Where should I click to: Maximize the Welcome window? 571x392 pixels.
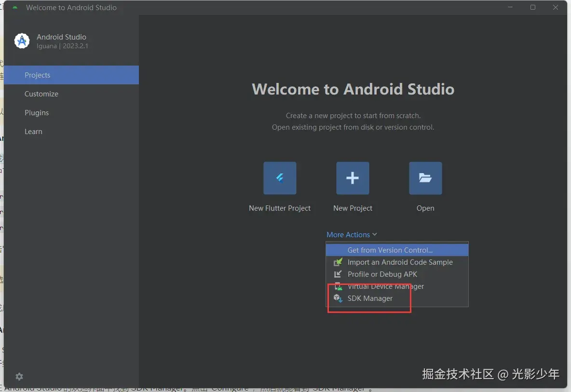[x=533, y=7]
